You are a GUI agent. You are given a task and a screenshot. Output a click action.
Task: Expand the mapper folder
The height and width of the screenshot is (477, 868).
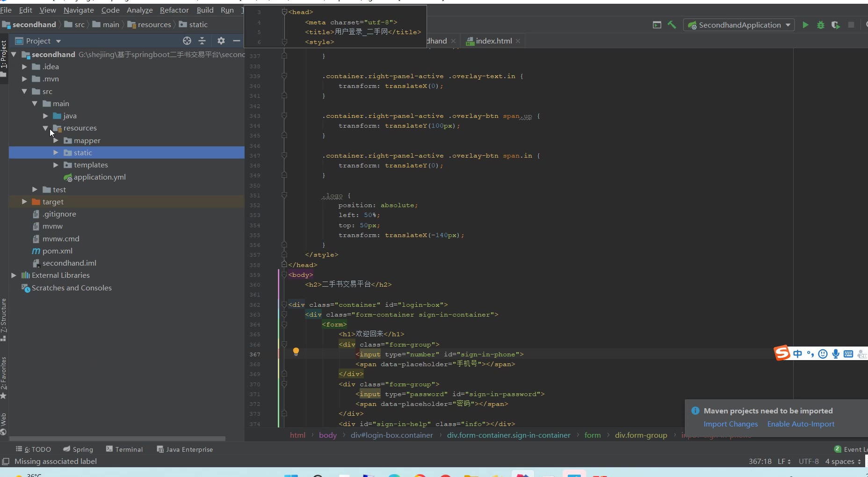tap(56, 140)
